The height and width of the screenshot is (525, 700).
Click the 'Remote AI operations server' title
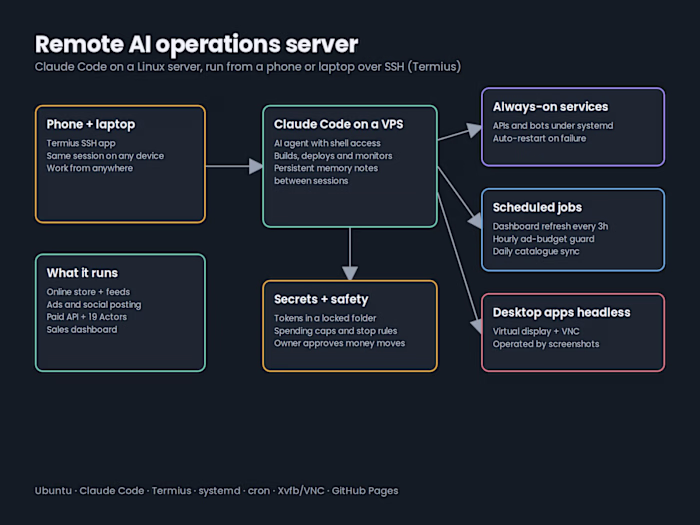[x=196, y=45]
